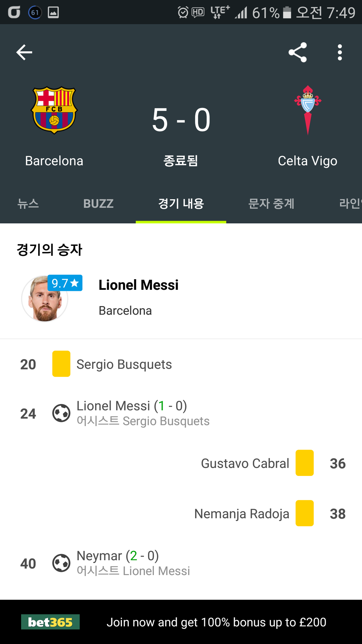362x644 pixels.
Task: Tap the 9.7 star rating badge
Action: pyautogui.click(x=65, y=283)
